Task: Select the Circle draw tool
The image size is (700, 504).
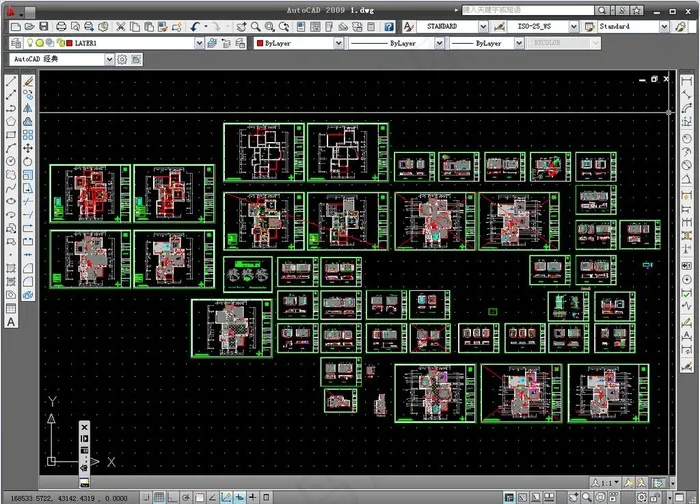Action: click(11, 160)
